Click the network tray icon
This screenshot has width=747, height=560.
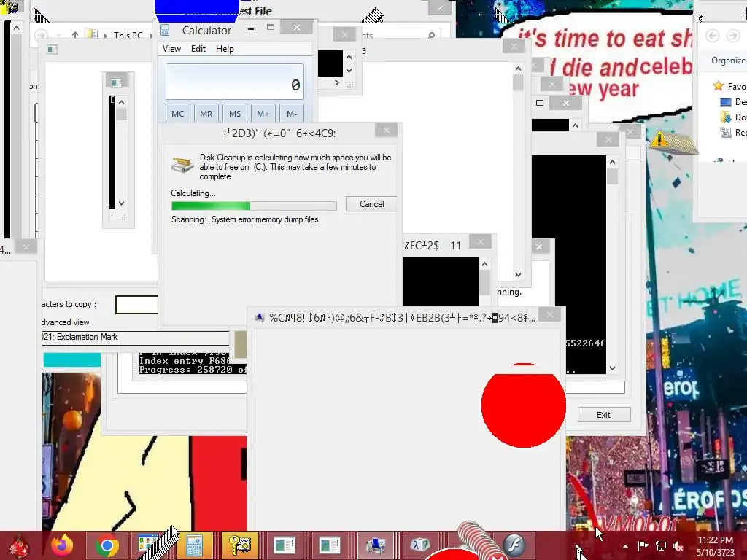[x=661, y=545]
